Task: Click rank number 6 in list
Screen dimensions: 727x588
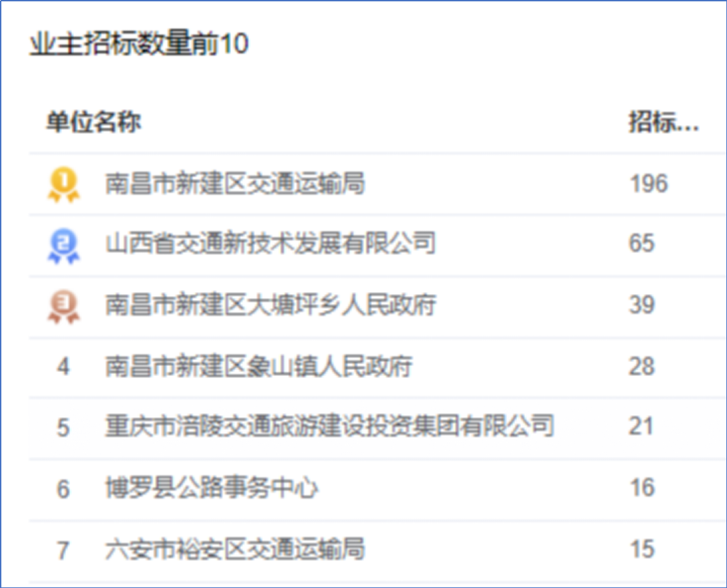Action: (x=63, y=489)
